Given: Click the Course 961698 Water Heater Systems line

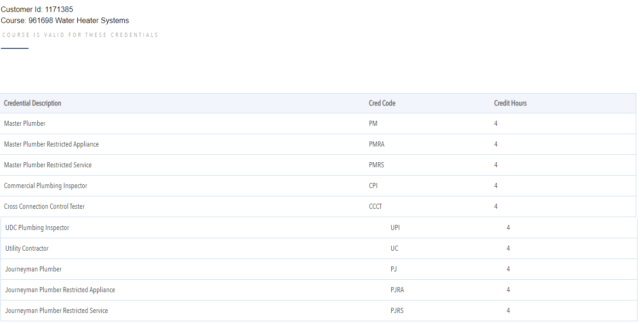Looking at the screenshot, I should pyautogui.click(x=65, y=20).
